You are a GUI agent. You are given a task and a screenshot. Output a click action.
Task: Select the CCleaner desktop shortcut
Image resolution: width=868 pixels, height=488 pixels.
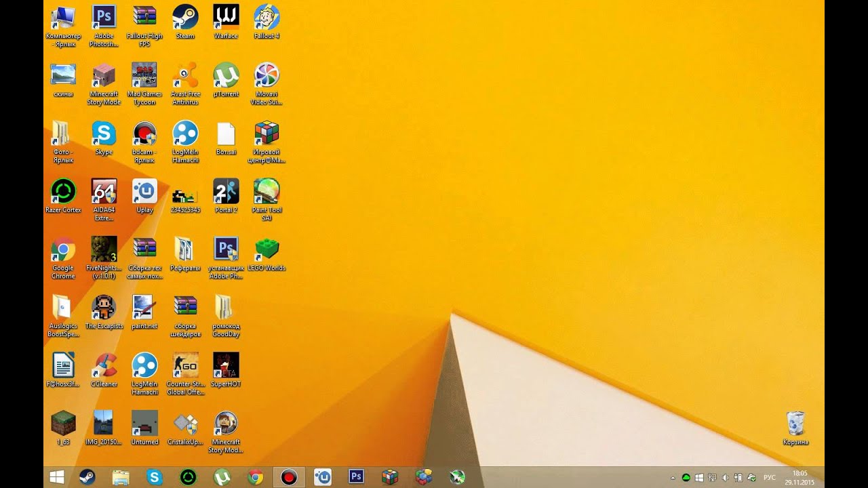104,370
